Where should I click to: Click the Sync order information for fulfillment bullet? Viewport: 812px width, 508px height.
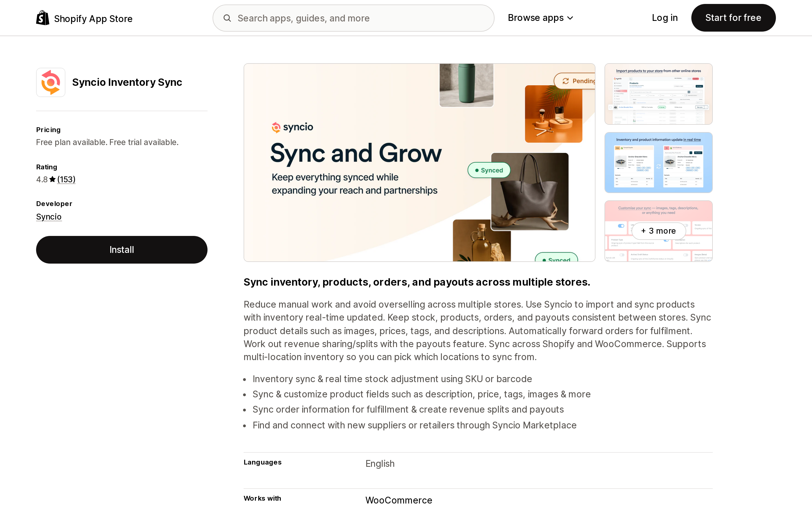(408, 410)
